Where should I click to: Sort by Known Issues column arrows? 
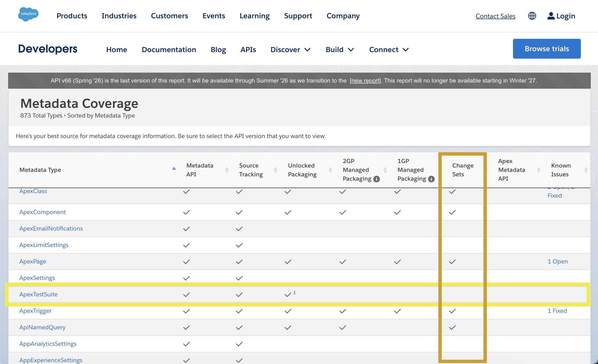[x=586, y=170]
